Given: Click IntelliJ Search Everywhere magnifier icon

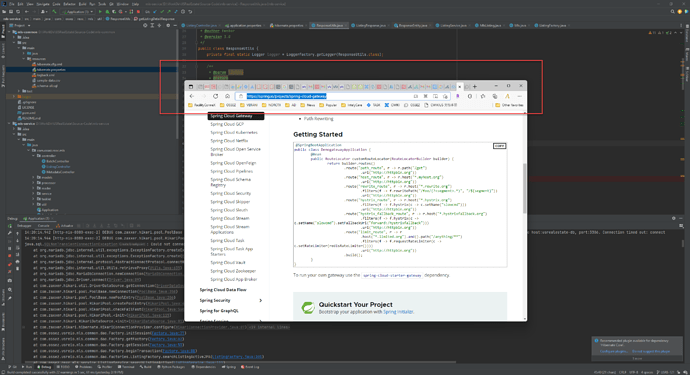Looking at the screenshot, I should click(672, 11).
